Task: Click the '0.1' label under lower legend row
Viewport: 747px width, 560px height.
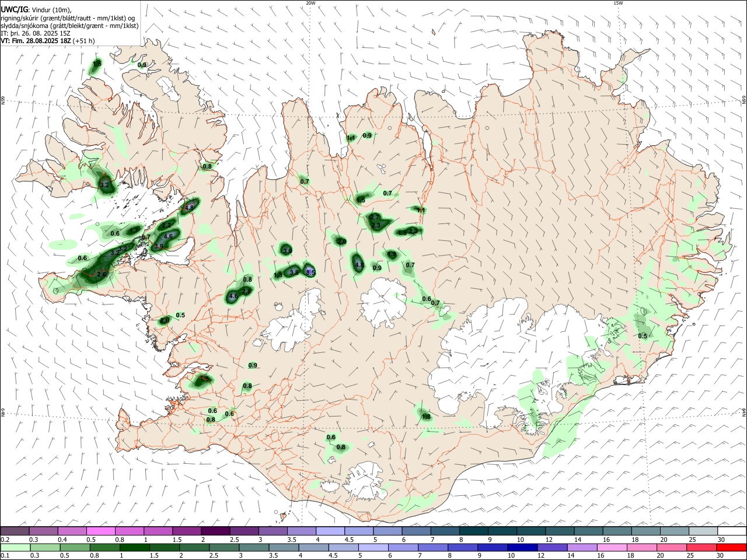Action: [x=5, y=555]
